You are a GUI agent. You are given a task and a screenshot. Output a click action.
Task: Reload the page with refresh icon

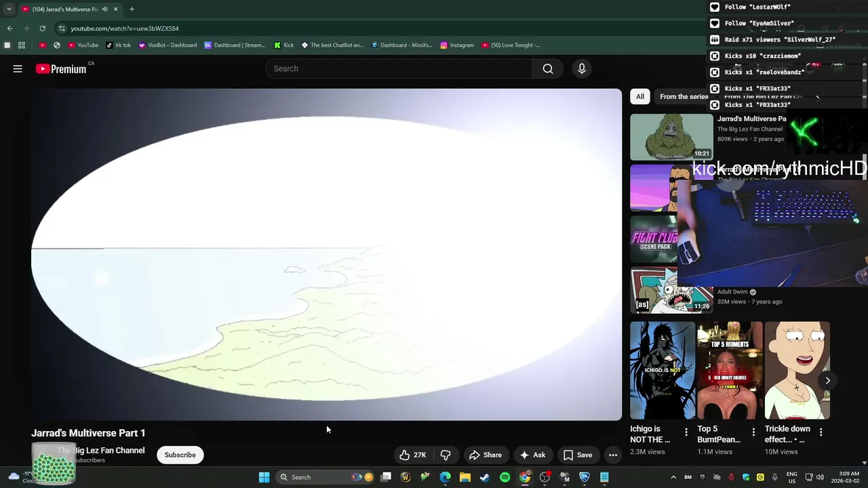click(42, 28)
